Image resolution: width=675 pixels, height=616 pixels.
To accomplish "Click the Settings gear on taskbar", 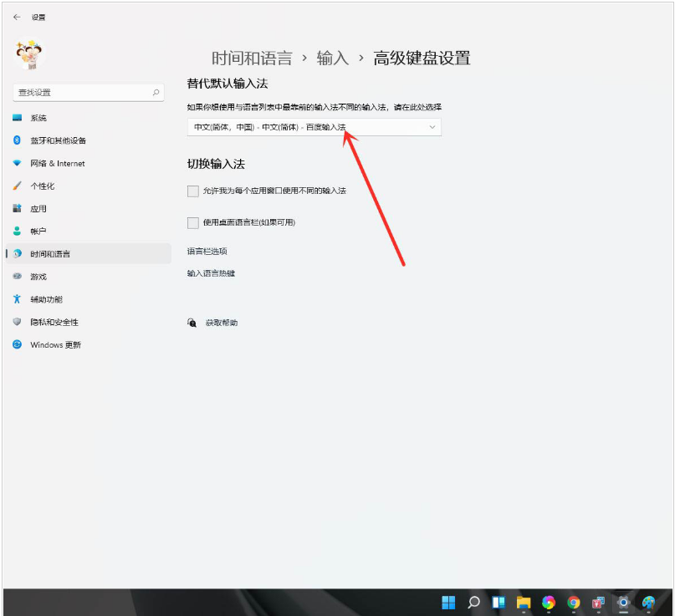I will [623, 603].
